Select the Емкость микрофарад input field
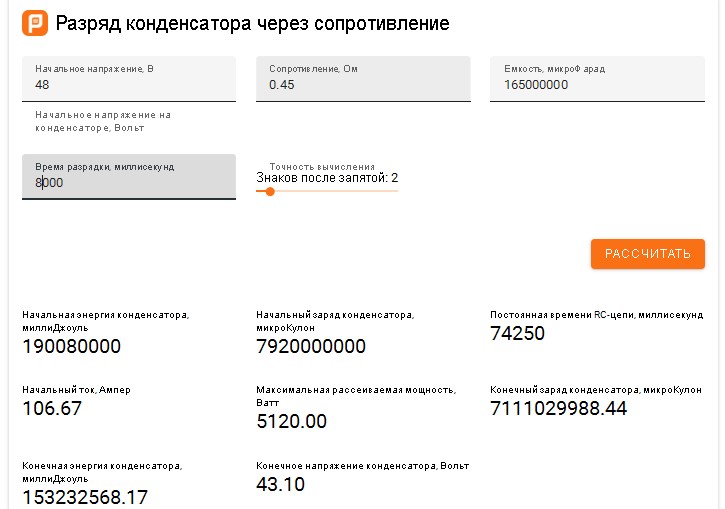Screen dimensions: 725x509 pos(597,85)
